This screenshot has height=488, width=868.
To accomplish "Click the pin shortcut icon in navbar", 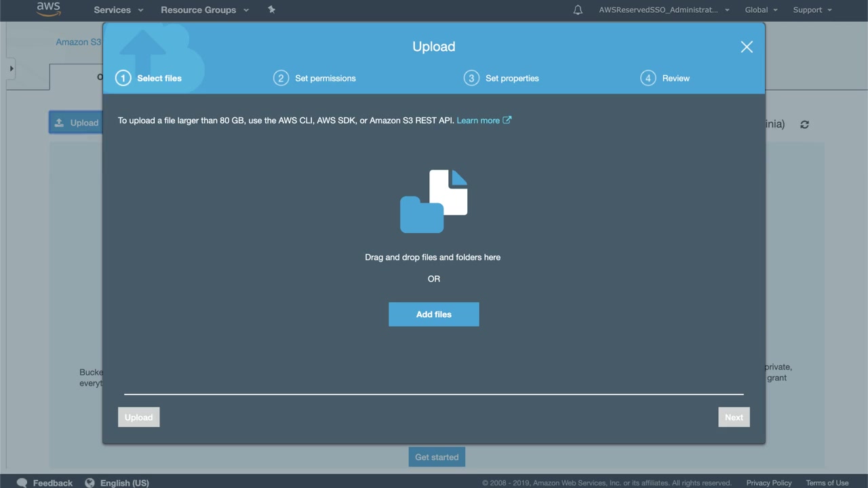I will coord(272,9).
